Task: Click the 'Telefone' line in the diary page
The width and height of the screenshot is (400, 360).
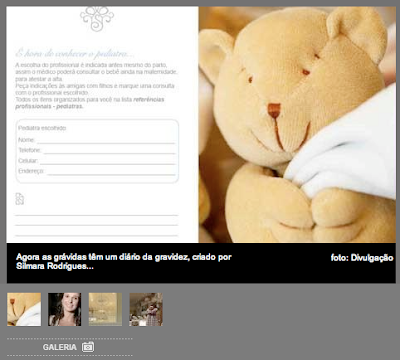Action: (97, 150)
